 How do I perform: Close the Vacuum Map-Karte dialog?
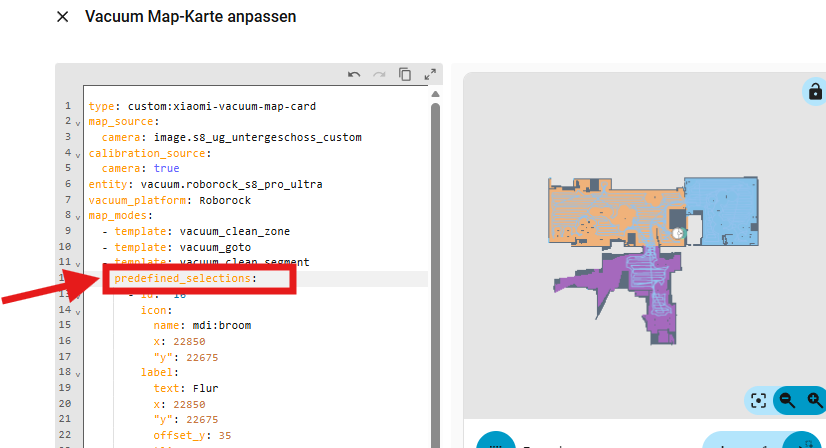(x=63, y=17)
